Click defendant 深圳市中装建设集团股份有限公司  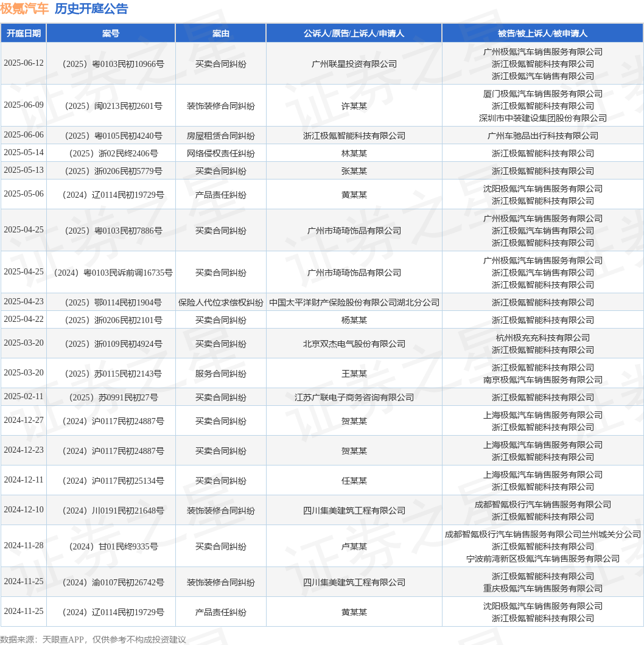pos(542,119)
